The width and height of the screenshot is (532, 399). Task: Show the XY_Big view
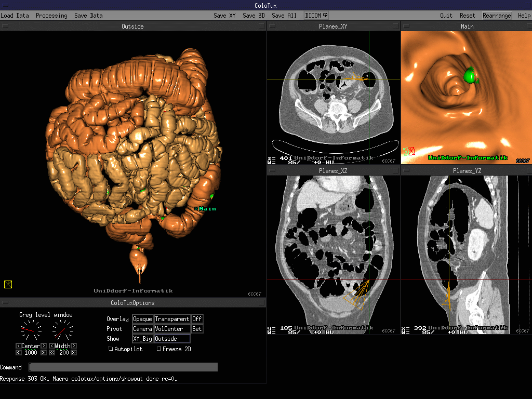pos(142,339)
